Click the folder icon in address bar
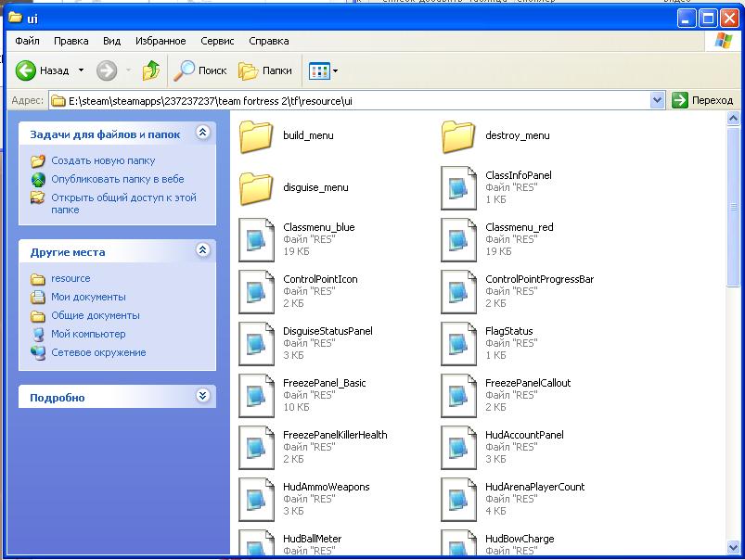The width and height of the screenshot is (745, 560). click(x=58, y=101)
